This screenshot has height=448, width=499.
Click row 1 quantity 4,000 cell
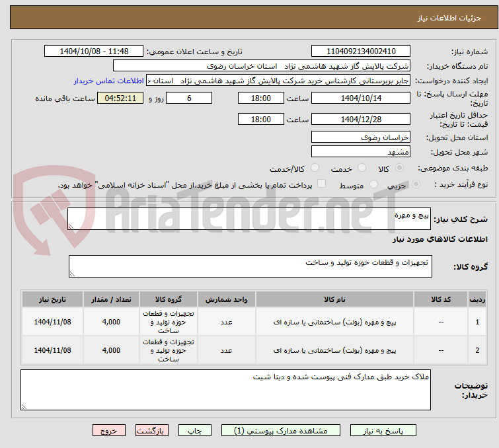[111, 322]
